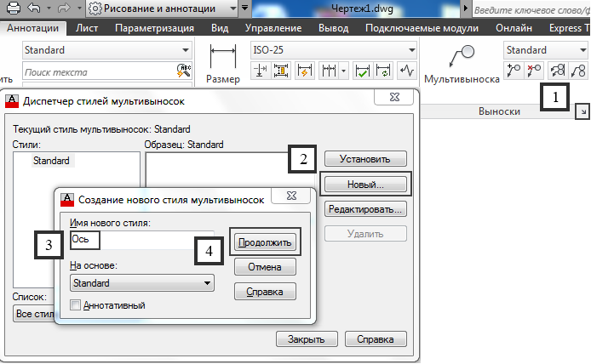Enable the Аннотативный checkbox
This screenshot has width=591, height=364.
(76, 305)
